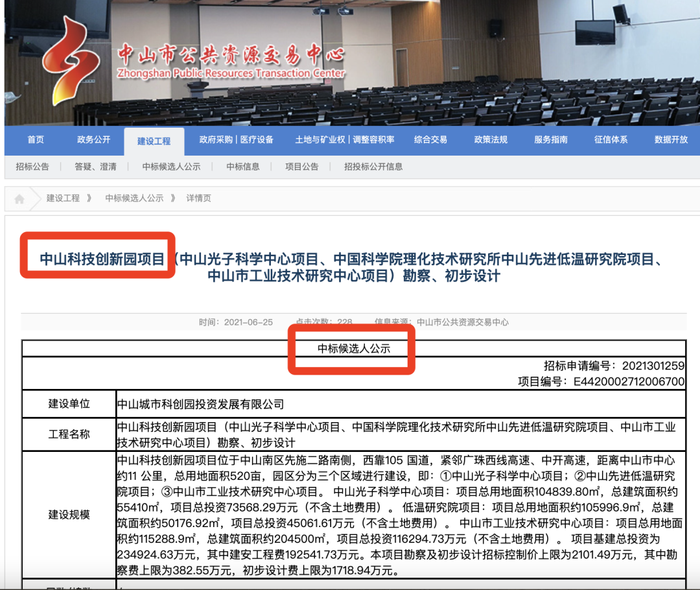Open the 数据开放 nav tab
This screenshot has height=590, width=700.
671,140
